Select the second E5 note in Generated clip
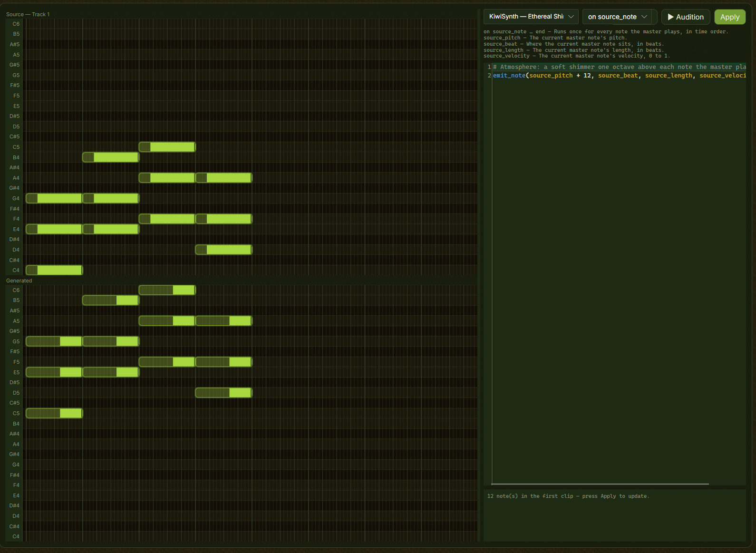Viewport: 756px width, 553px height. click(x=111, y=372)
